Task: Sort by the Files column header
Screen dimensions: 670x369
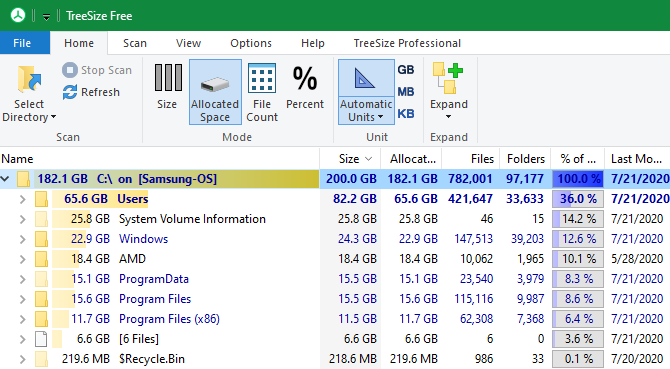Action: tap(471, 159)
